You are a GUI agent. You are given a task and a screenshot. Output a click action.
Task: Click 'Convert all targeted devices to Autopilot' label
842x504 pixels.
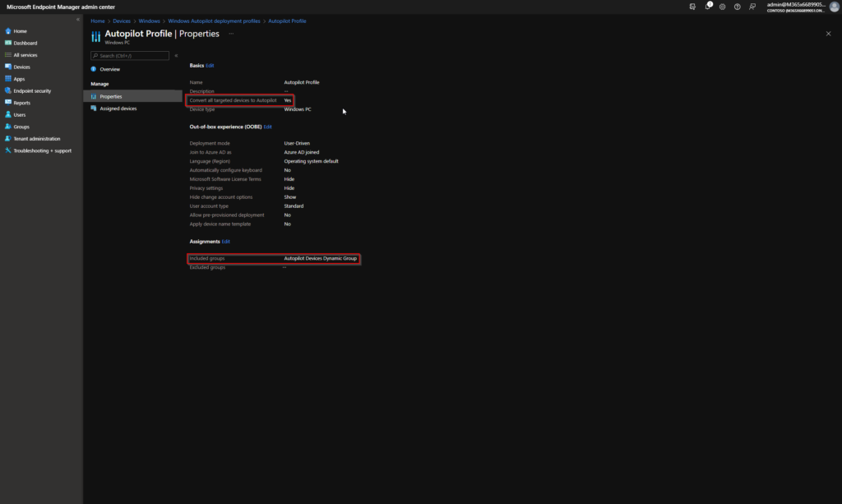[233, 100]
